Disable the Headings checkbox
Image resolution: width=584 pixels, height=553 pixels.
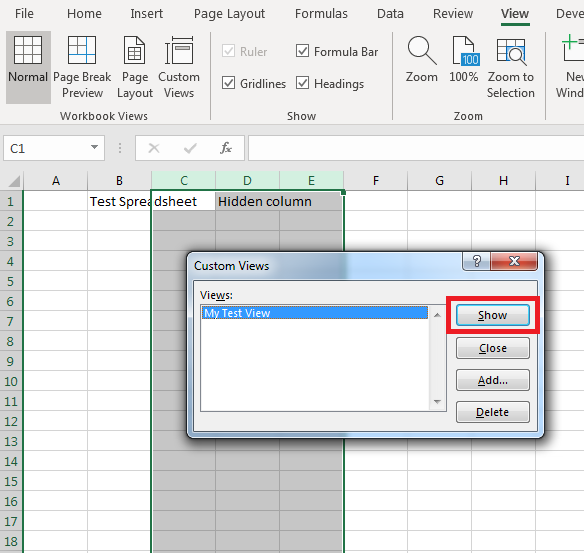[x=302, y=83]
